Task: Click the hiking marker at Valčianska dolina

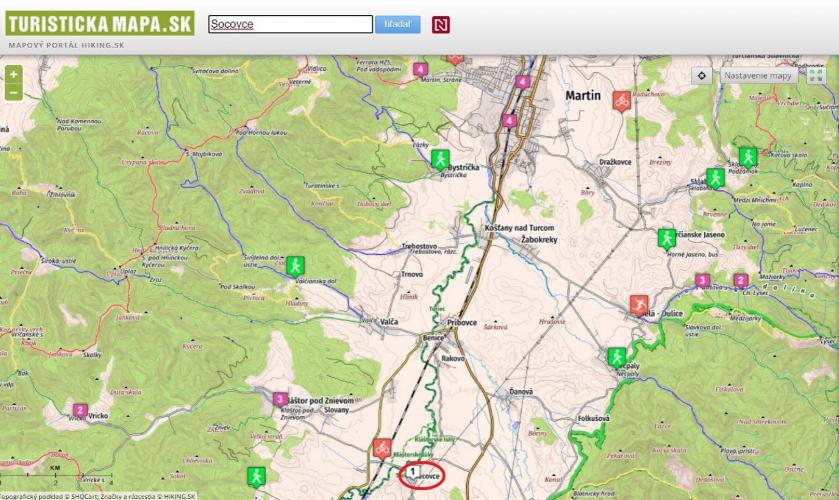Action: tap(295, 266)
